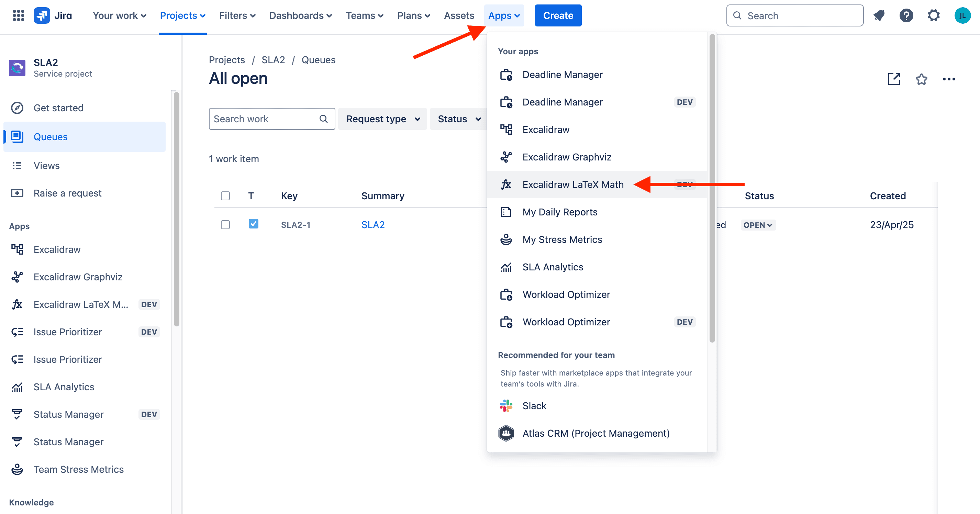Click the Raise a request icon
980x514 pixels.
(17, 193)
